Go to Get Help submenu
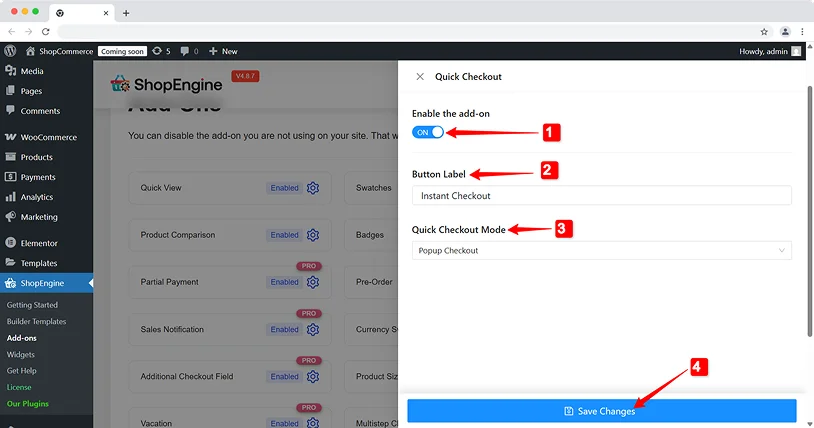814x428 pixels. pyautogui.click(x=22, y=371)
